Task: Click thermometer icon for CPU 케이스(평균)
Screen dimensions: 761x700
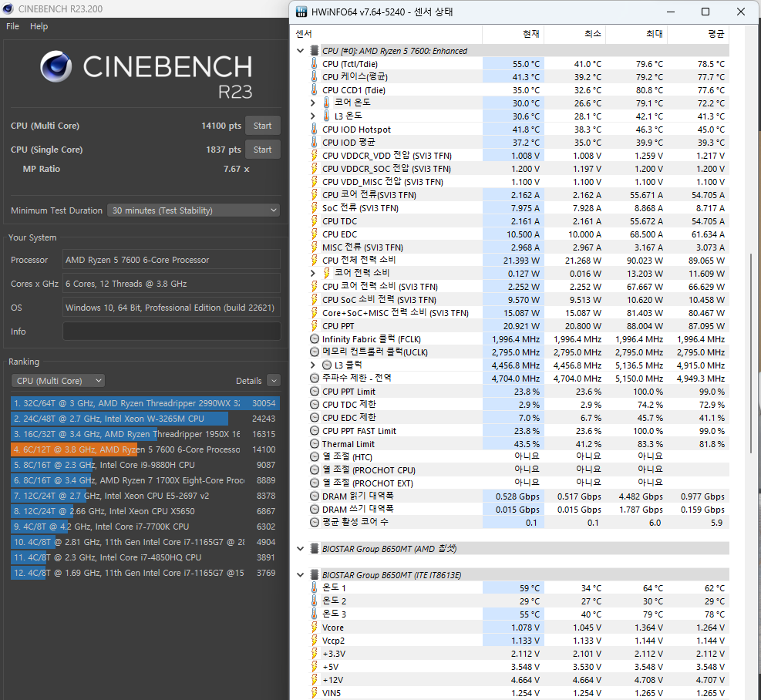Action: (314, 76)
